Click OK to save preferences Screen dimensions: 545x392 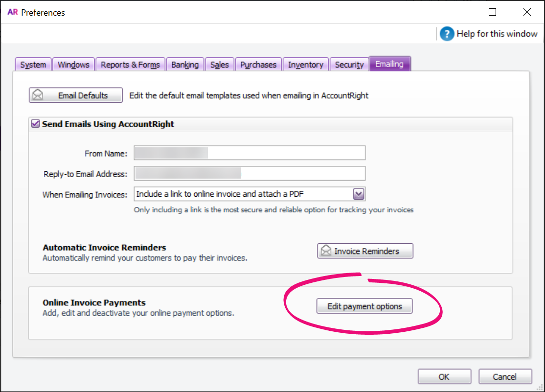point(444,376)
